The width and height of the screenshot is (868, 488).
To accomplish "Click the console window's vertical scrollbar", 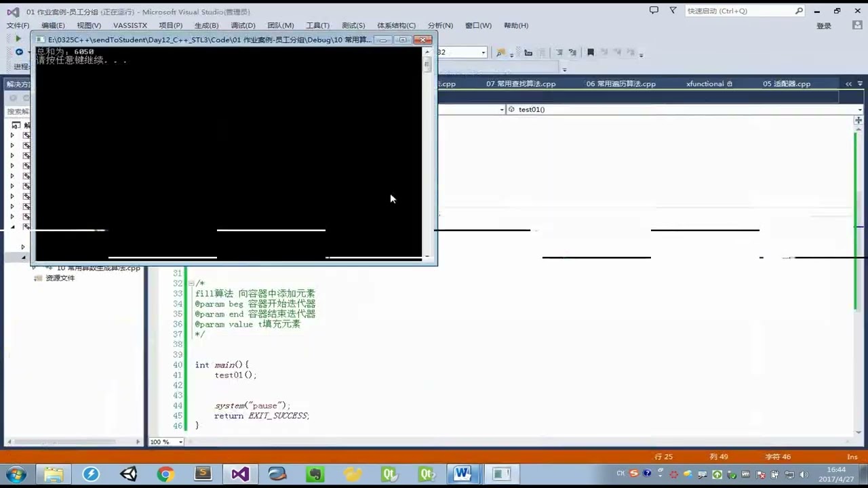I will tap(427, 155).
